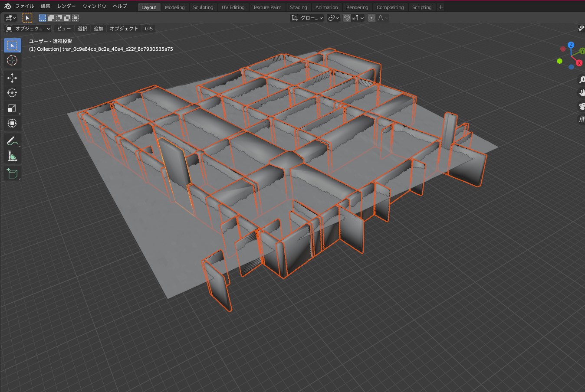Screen dimensions: 585x392
Task: Open the ビュー viewport menu
Action: coord(64,29)
